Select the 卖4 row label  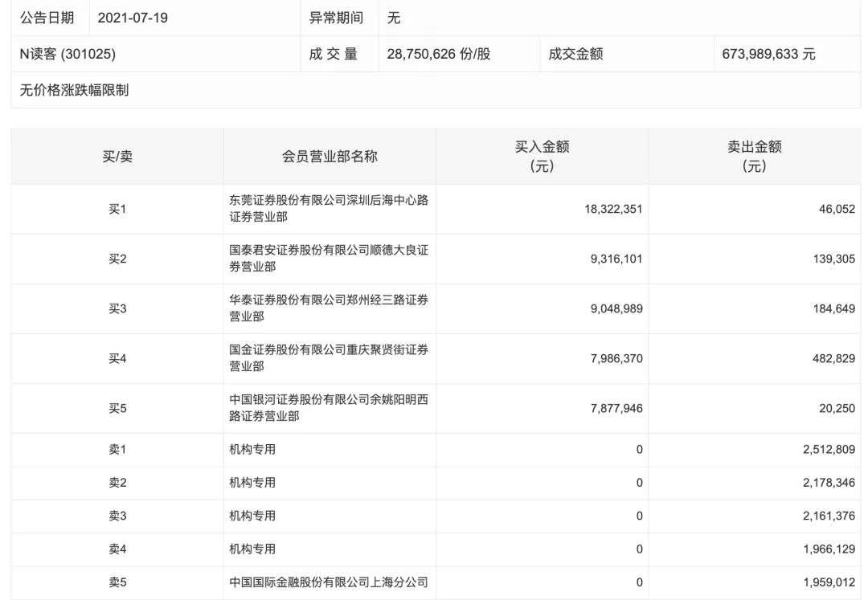click(x=117, y=549)
